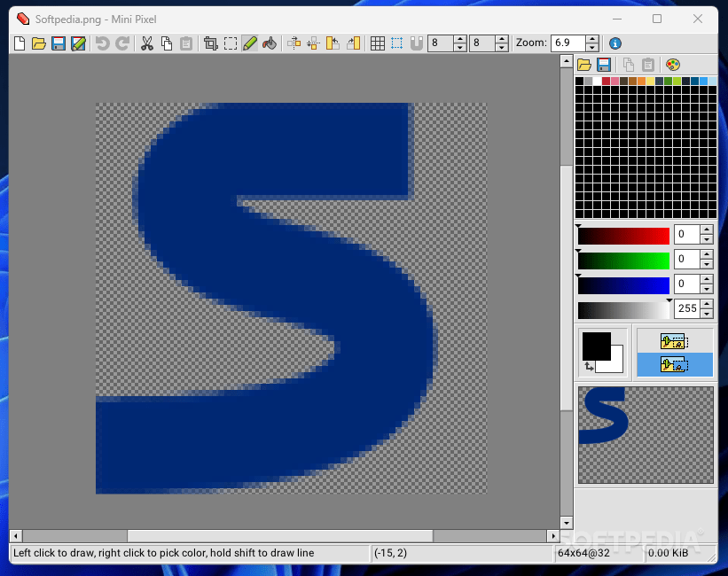Pick the yellow palette swatch
This screenshot has height=576, width=728.
[x=651, y=82]
